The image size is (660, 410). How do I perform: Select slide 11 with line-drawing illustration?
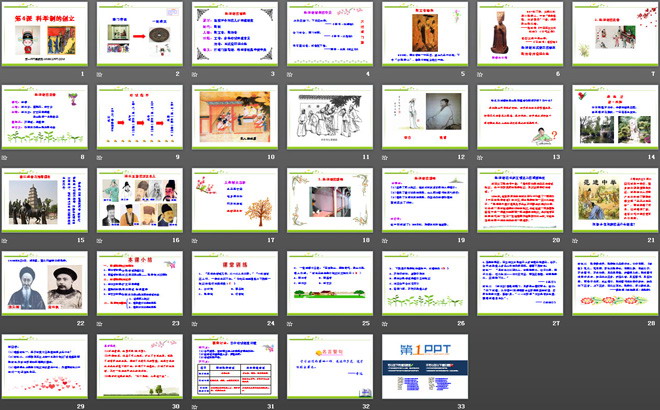(329, 117)
